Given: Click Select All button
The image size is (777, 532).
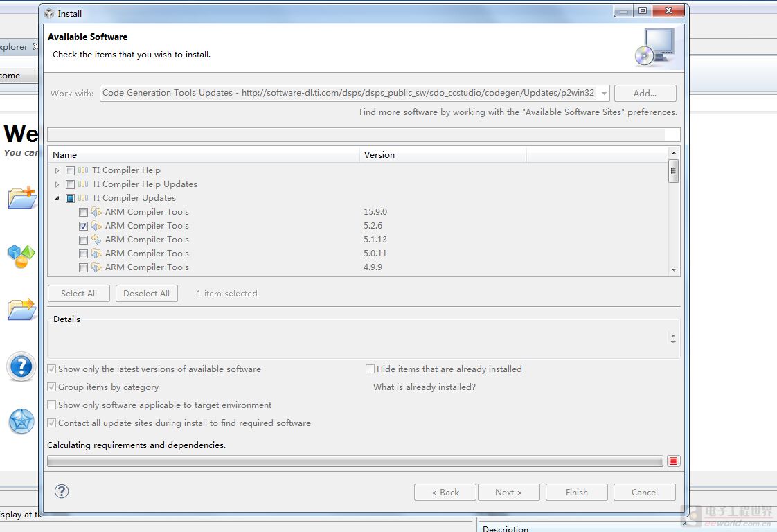Looking at the screenshot, I should pyautogui.click(x=79, y=294).
